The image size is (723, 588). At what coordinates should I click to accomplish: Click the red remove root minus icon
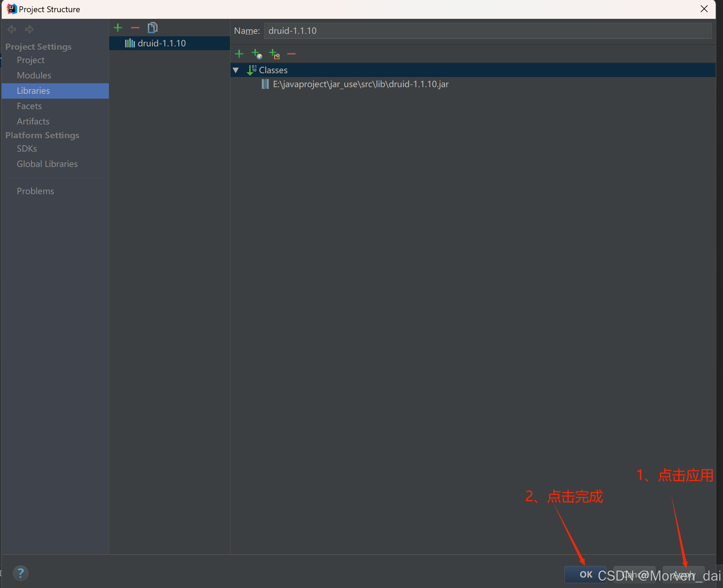point(291,54)
